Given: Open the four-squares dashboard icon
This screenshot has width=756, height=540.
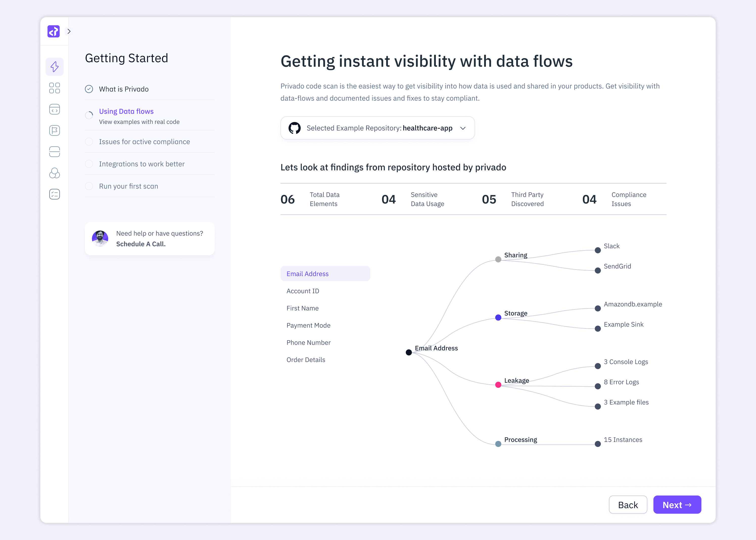Looking at the screenshot, I should click(55, 88).
